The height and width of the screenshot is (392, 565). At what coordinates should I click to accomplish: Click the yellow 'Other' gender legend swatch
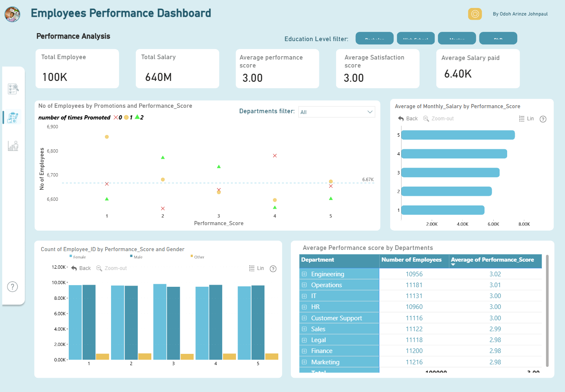pos(192,256)
